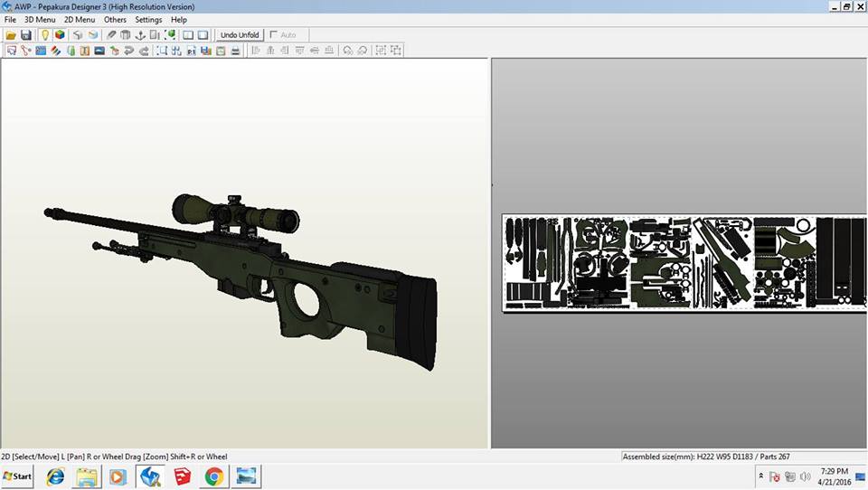Click the single selection frame icon
This screenshot has width=868, height=490.
162,51
